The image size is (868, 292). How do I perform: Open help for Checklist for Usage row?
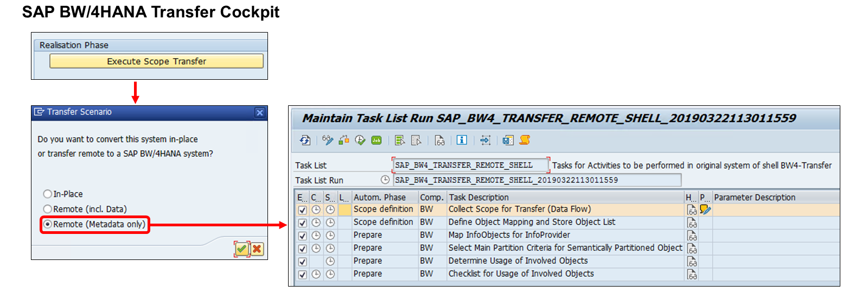(692, 274)
